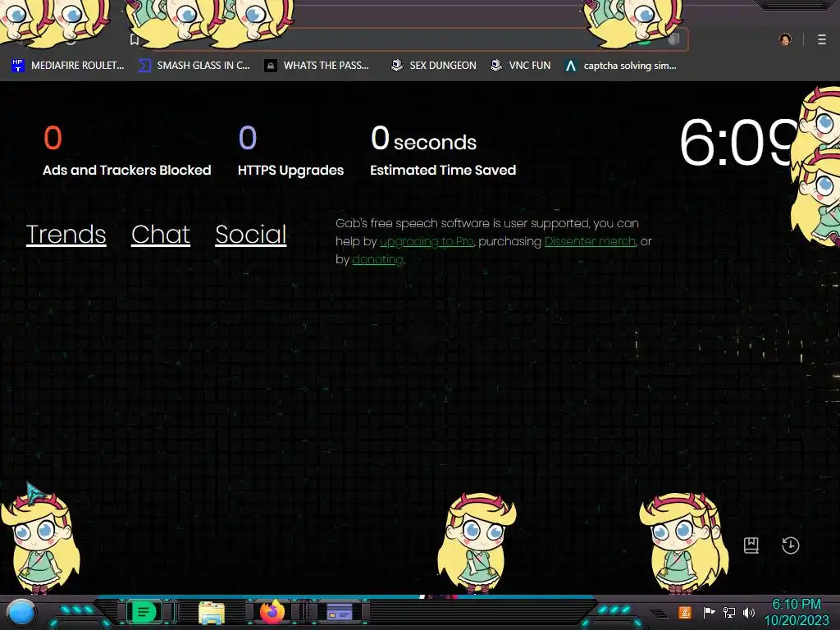Open volume control tray icon
The width and height of the screenshot is (840, 630).
pos(749,612)
